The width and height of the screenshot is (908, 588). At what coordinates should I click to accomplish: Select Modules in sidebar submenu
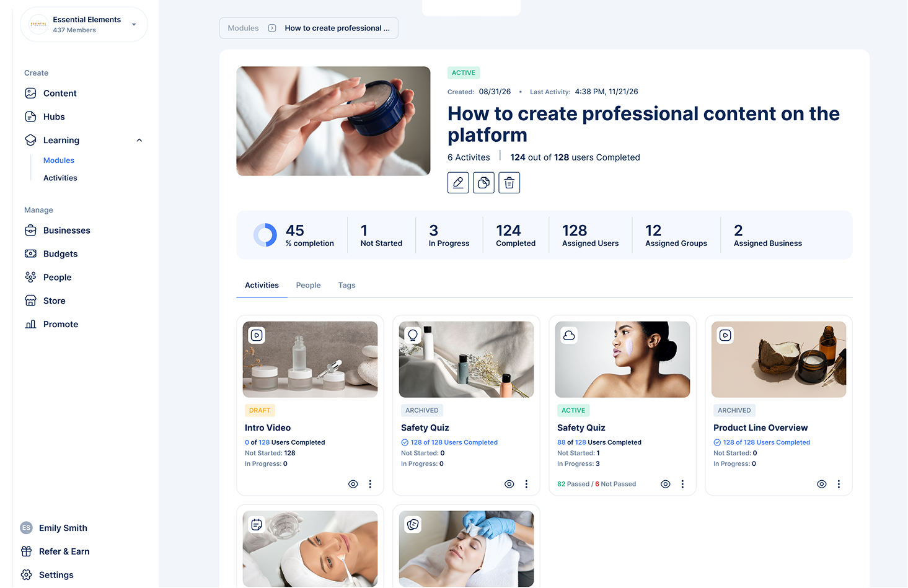59,160
